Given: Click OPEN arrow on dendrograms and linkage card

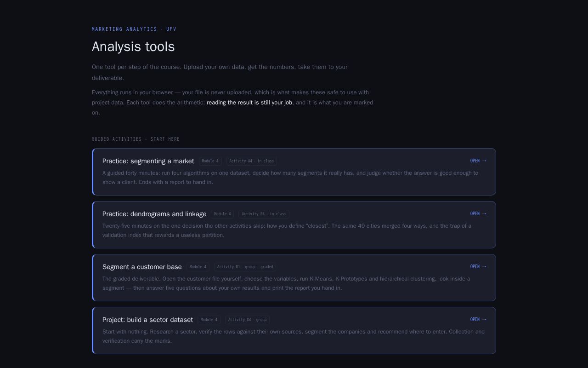Looking at the screenshot, I should (478, 214).
